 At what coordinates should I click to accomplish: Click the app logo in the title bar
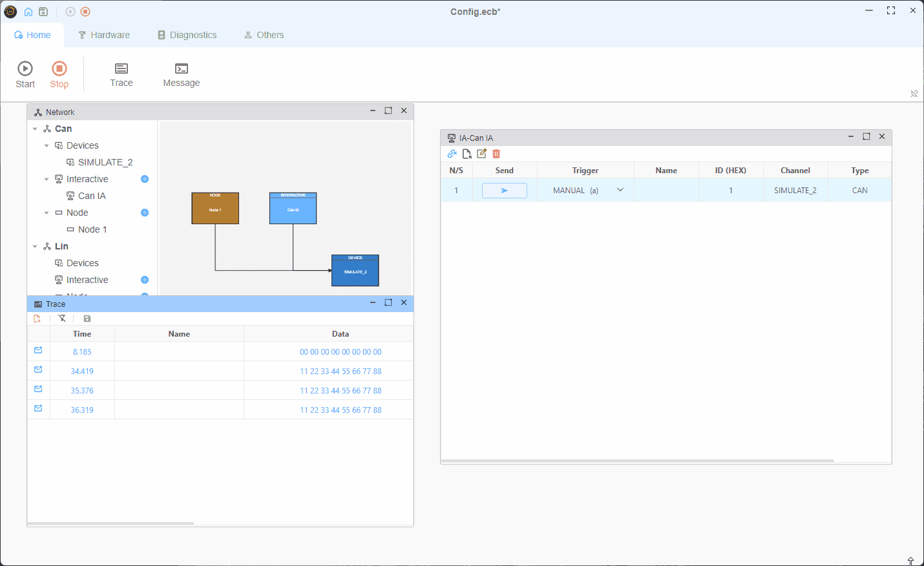(x=10, y=12)
